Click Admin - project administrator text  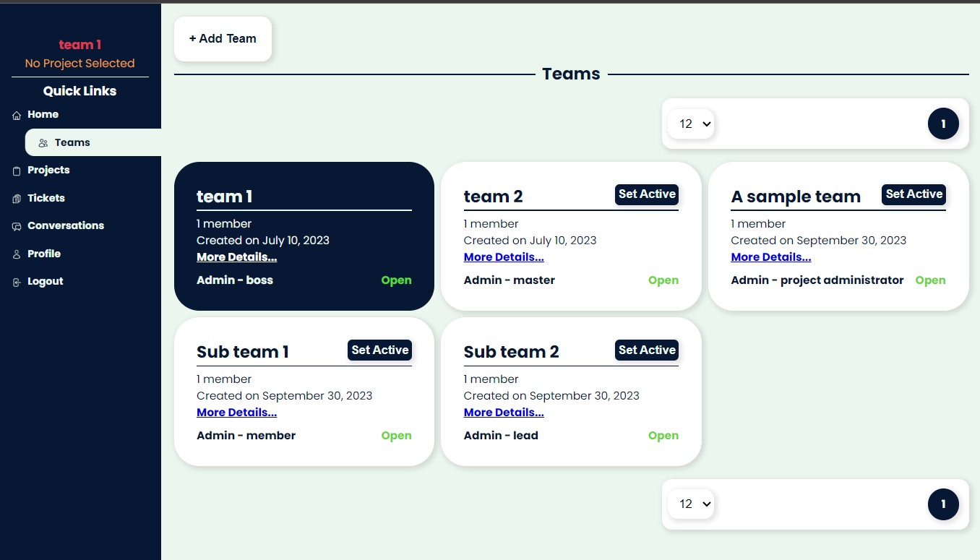point(817,280)
